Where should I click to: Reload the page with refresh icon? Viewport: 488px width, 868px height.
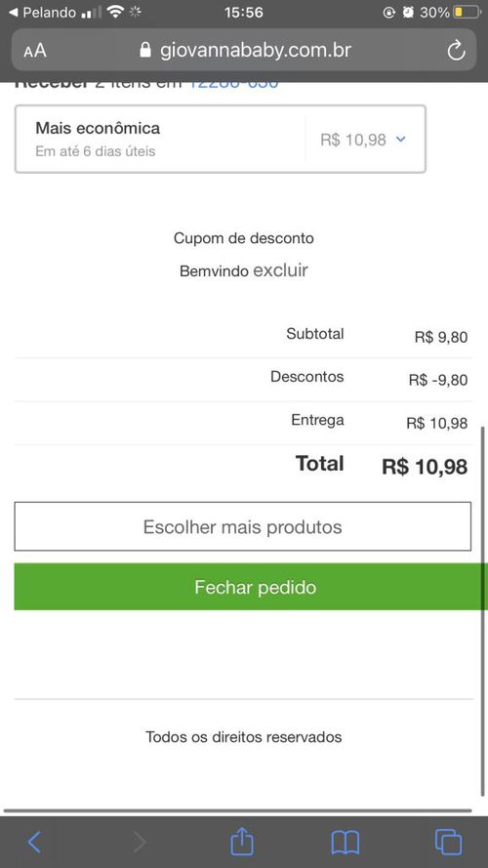click(x=456, y=51)
